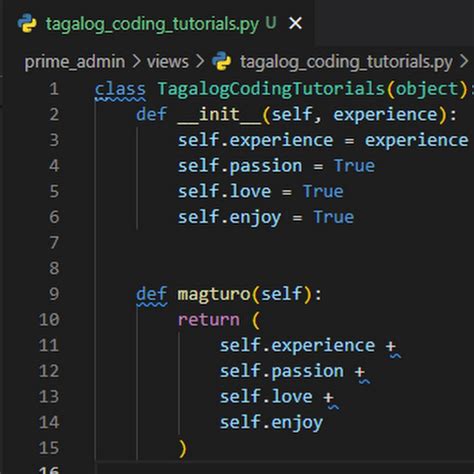The width and height of the screenshot is (474, 474).
Task: Click 'self.experience' on line 11
Action: [x=297, y=346]
